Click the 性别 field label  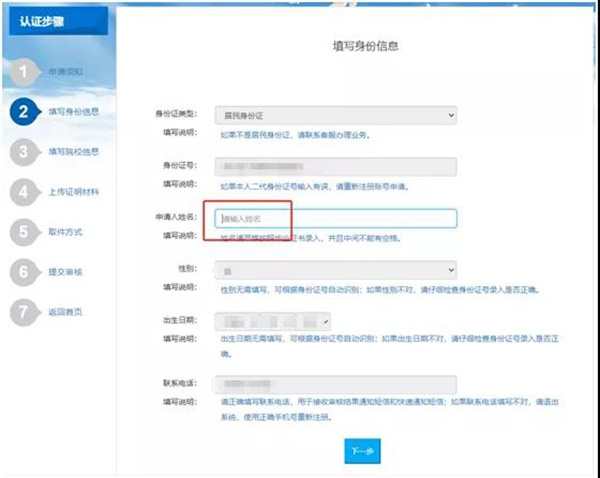point(188,269)
